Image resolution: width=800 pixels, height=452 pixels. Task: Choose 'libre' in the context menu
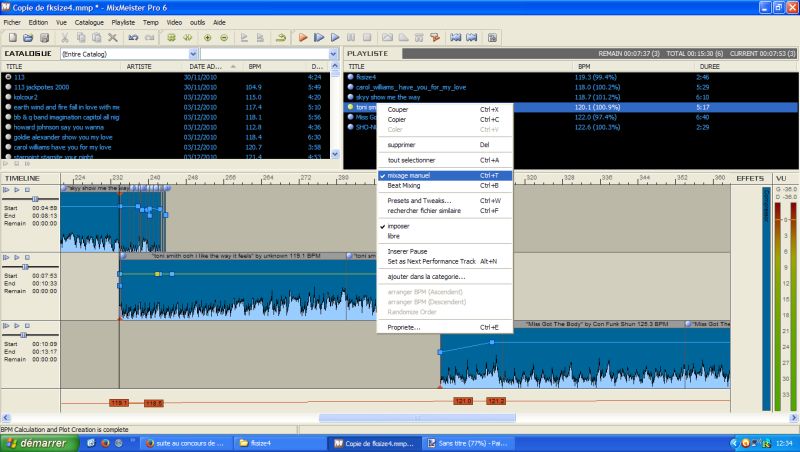[x=445, y=236]
